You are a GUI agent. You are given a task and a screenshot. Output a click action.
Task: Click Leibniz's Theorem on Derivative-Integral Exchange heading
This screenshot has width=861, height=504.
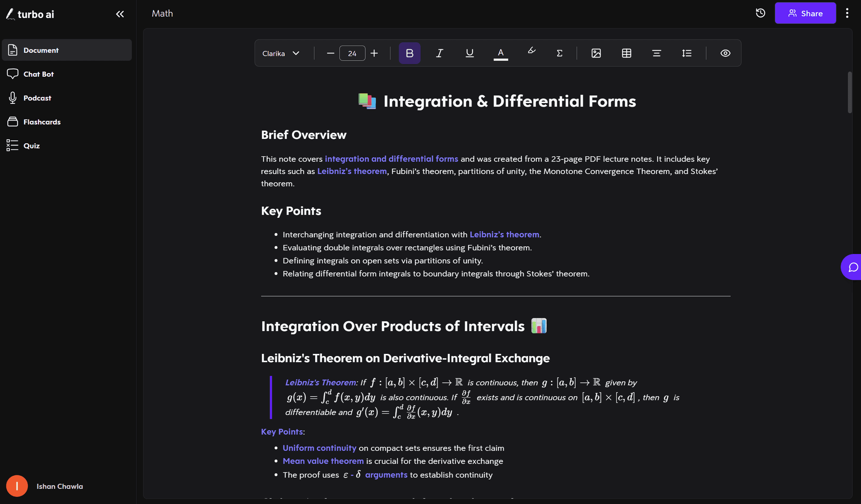click(405, 358)
